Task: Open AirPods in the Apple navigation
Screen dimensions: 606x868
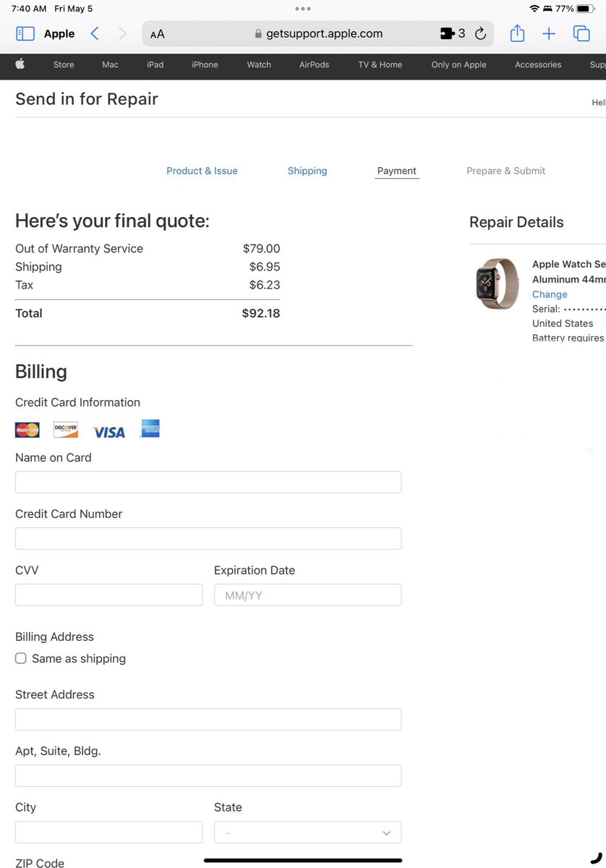Action: point(314,64)
